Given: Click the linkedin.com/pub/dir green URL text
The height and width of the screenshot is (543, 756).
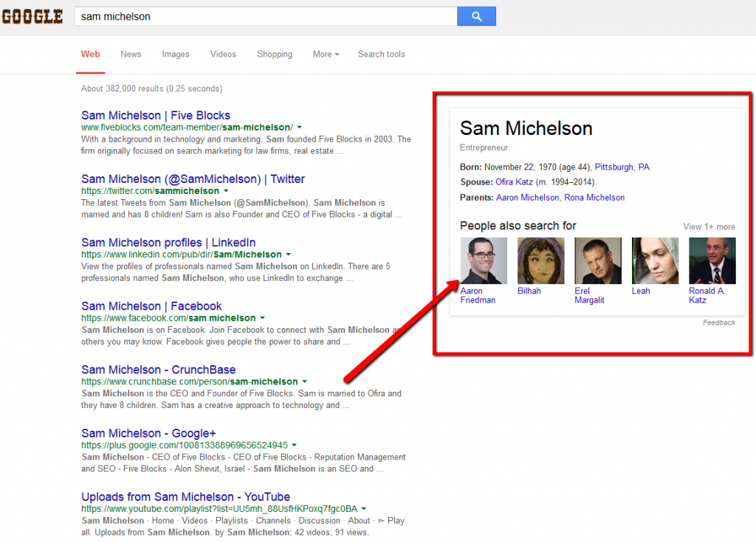Looking at the screenshot, I should pyautogui.click(x=182, y=255).
